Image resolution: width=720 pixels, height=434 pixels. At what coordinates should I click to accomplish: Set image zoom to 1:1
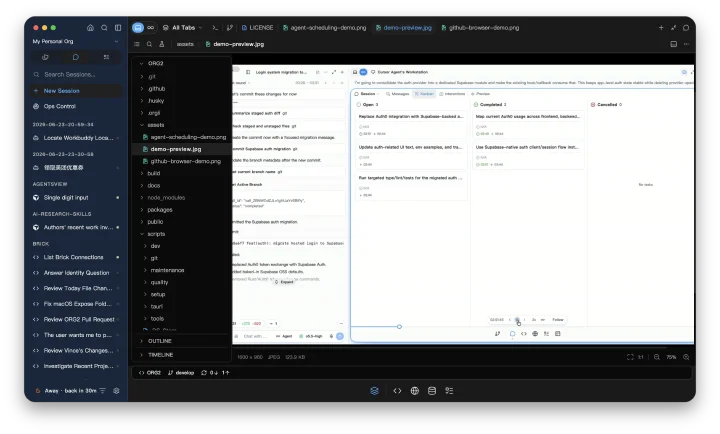tap(641, 357)
